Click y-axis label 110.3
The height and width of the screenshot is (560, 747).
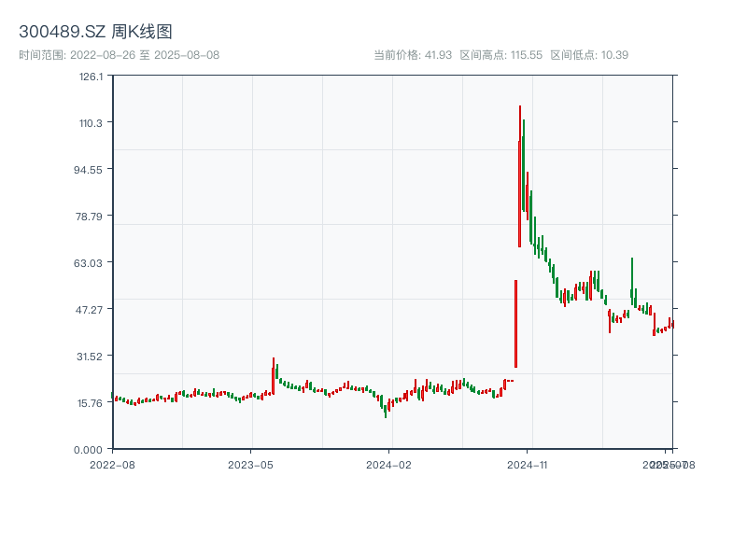tap(91, 123)
